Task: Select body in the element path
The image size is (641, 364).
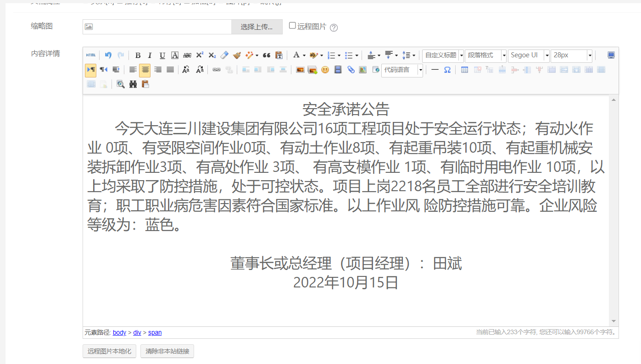Action: 119,332
